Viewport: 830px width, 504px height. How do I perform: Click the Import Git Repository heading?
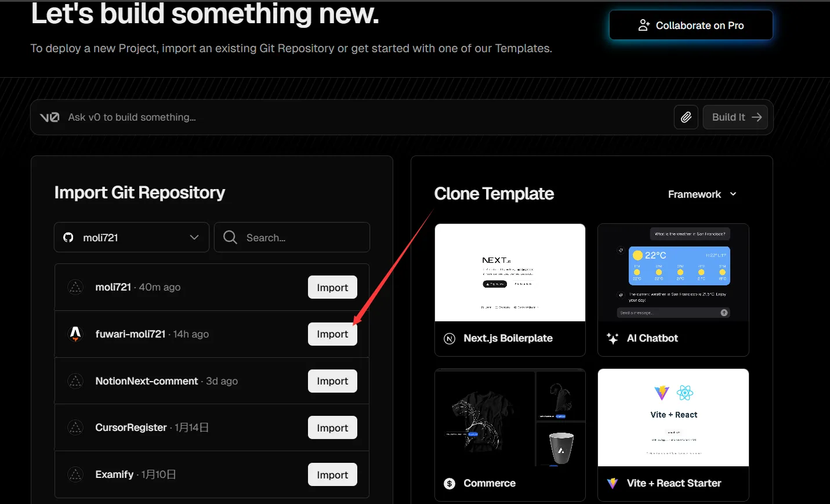pyautogui.click(x=140, y=193)
